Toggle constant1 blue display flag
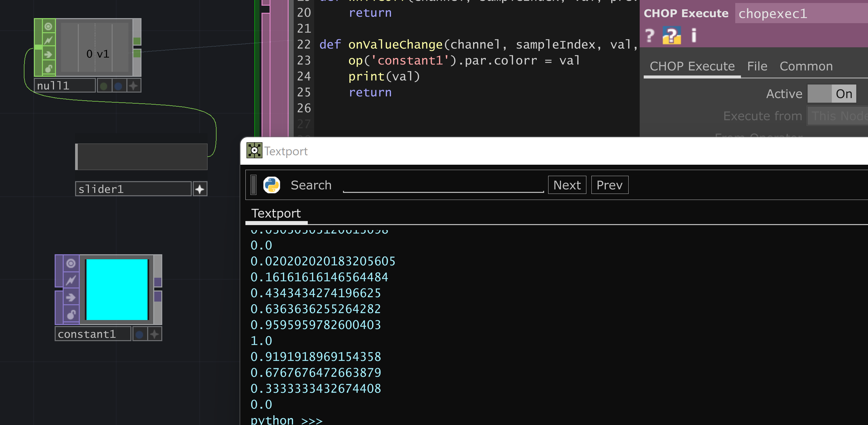The width and height of the screenshot is (868, 425). point(139,334)
